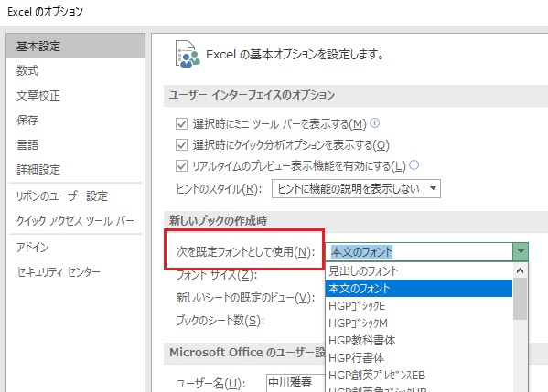Screen dimensions: 548x392
Task: Click info icon next to ミニ ツール バー option
Action: pos(375,122)
